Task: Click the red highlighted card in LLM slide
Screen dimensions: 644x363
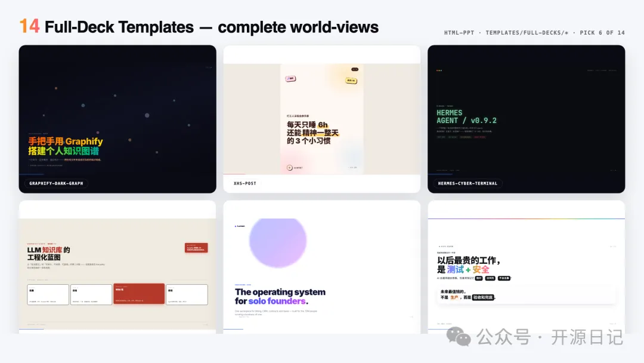Action: coord(139,294)
